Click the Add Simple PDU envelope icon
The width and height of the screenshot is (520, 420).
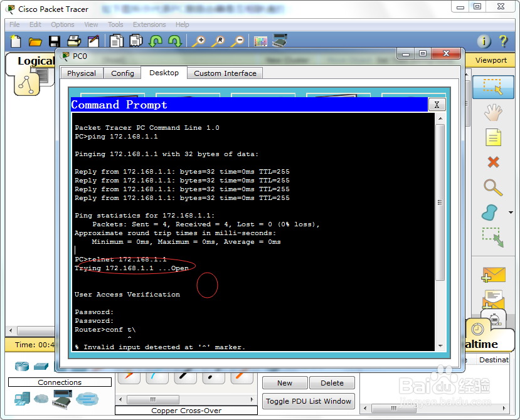click(494, 275)
